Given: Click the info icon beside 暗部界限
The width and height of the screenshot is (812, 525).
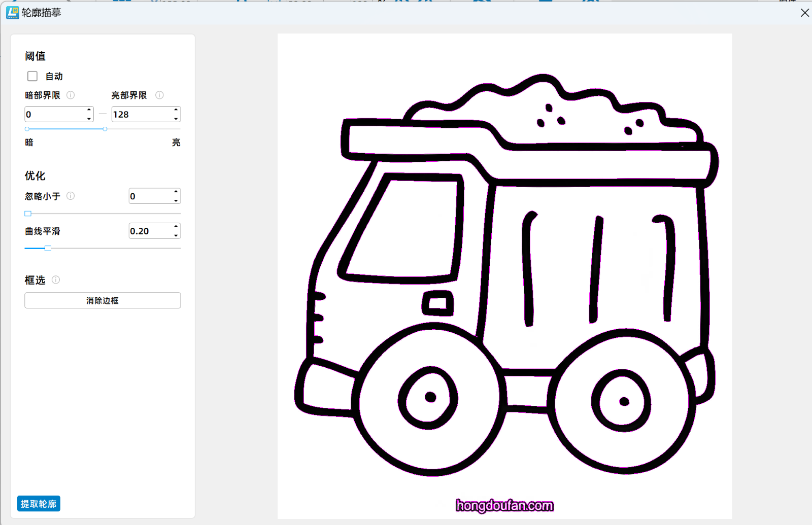Looking at the screenshot, I should coord(71,95).
